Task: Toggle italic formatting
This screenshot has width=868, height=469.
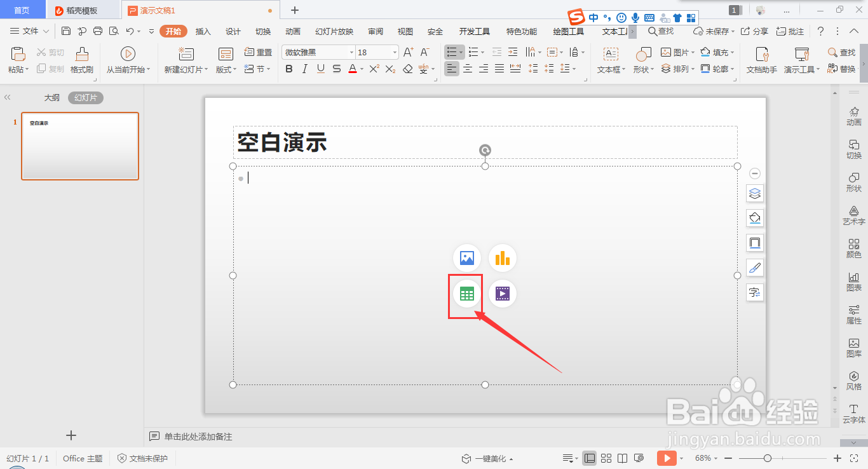Action: [x=304, y=69]
